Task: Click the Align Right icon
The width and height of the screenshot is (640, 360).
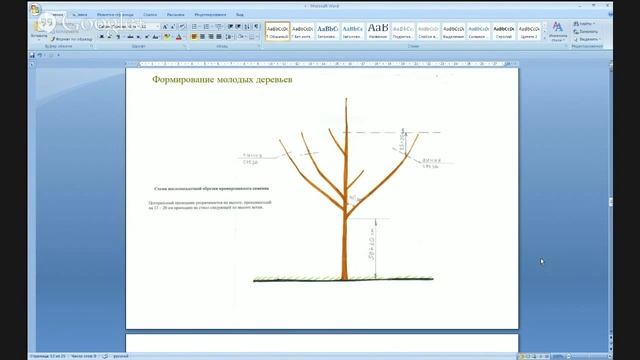Action: [211, 37]
